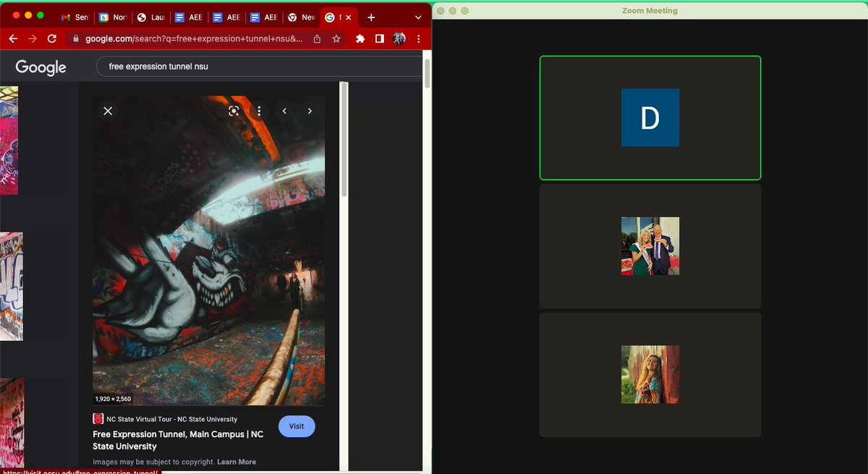This screenshot has width=868, height=474.
Task: Select the participant tile with 'D' avatar in Zoom
Action: (x=650, y=117)
